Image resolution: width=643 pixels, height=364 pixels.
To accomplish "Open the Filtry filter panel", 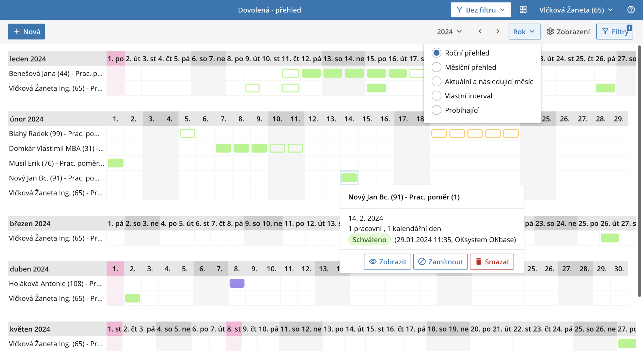I will coord(615,31).
